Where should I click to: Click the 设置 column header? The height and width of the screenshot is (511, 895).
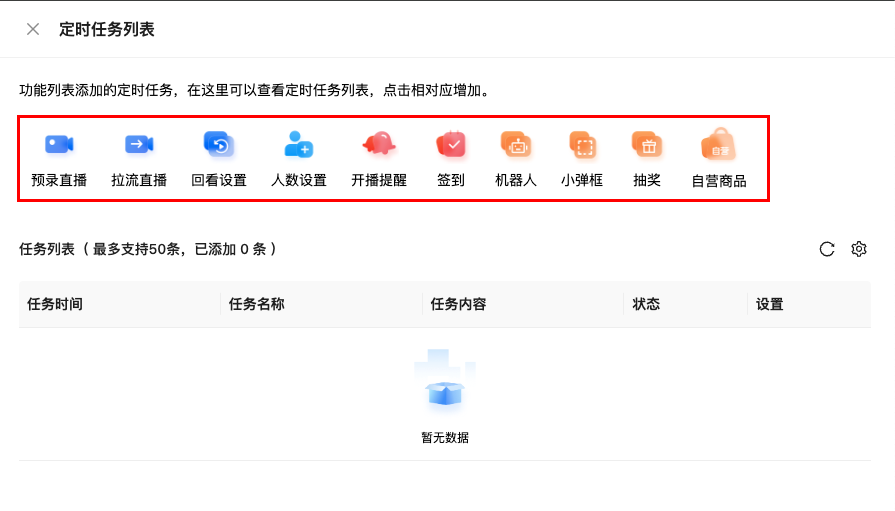tap(770, 304)
